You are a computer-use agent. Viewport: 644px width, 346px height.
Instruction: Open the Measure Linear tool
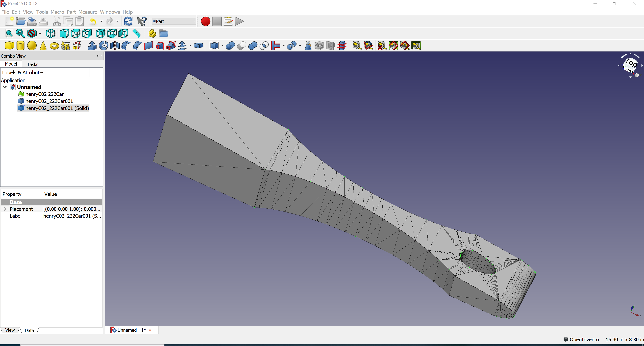point(357,45)
